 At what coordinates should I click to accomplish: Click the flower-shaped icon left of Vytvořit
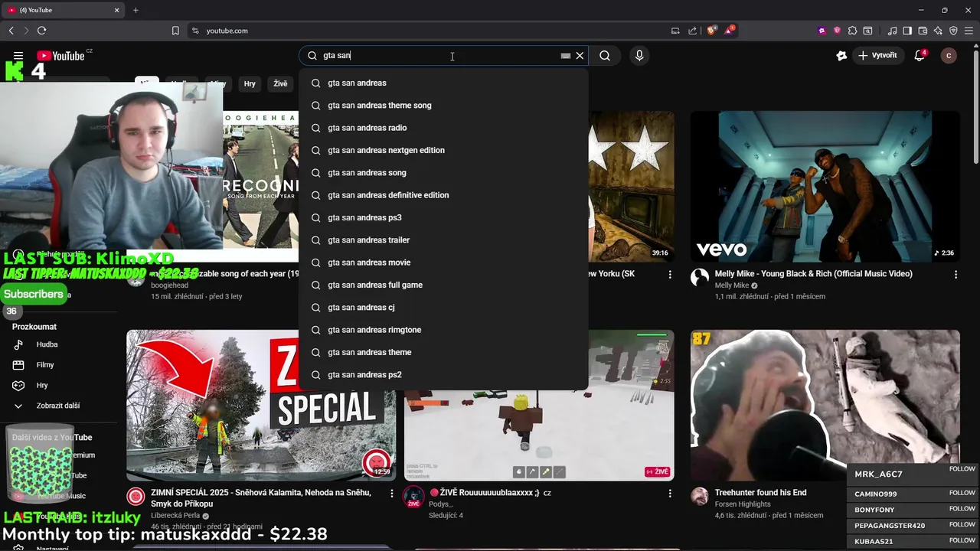coord(841,56)
